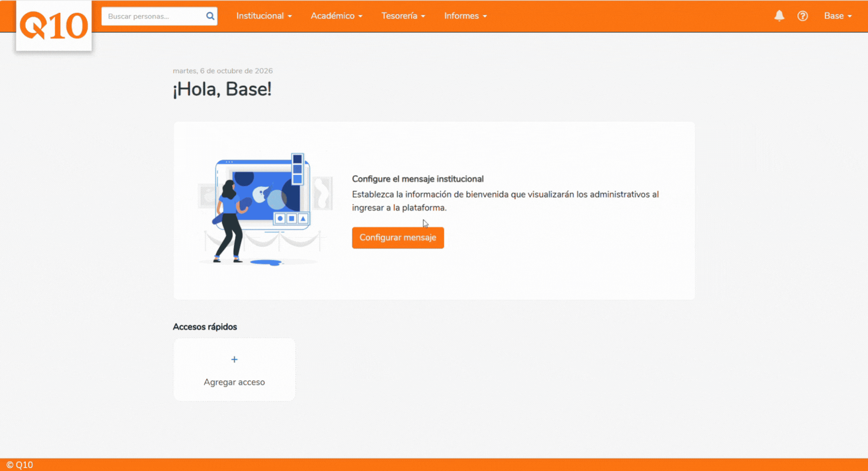Click the Accesos rápidos heading

[x=205, y=327]
